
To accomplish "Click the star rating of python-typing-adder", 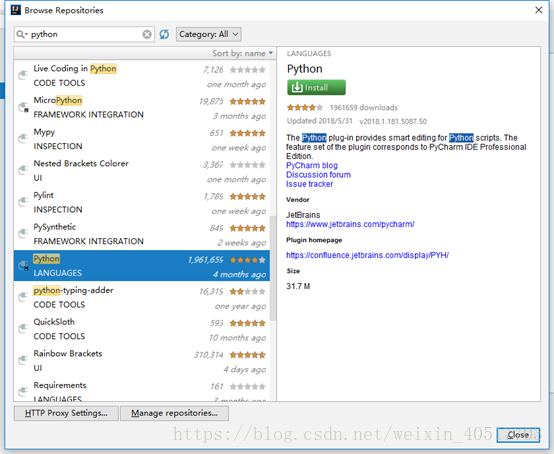I will pos(248,291).
